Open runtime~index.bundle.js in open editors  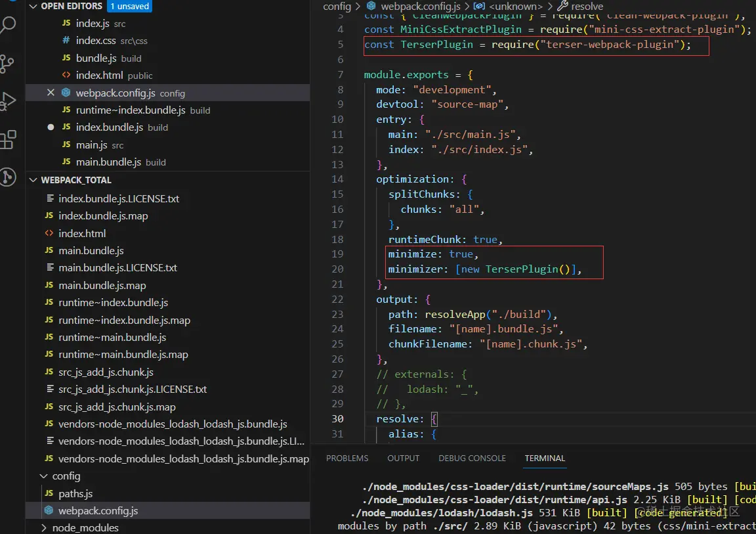168,110
